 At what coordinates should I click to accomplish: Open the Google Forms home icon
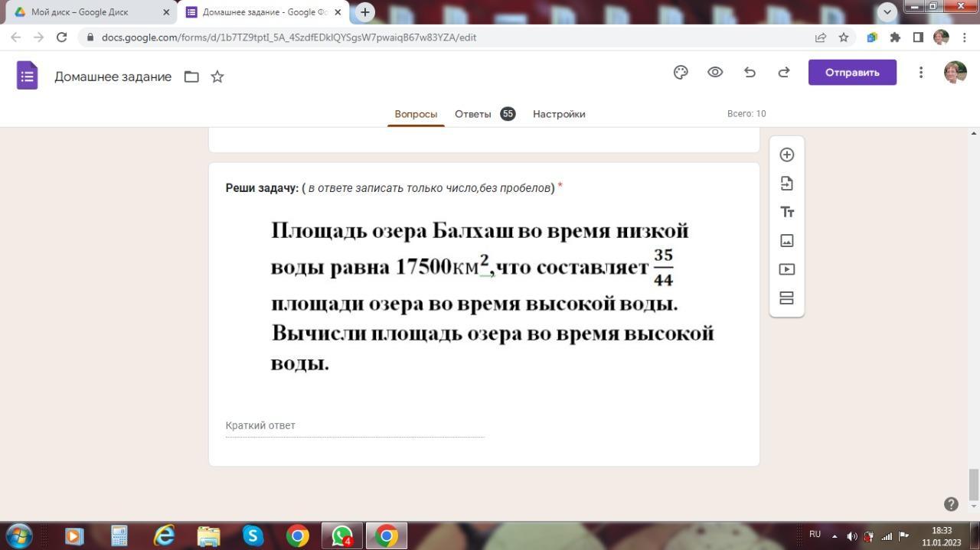pos(28,76)
